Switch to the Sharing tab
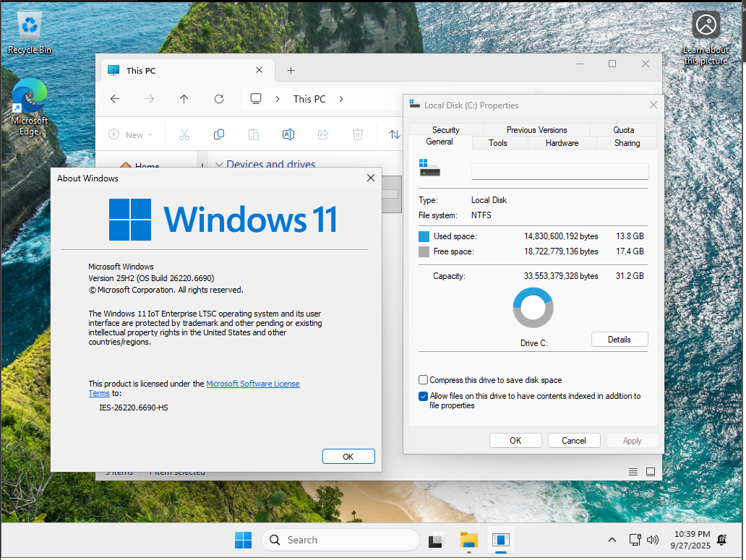Image resolution: width=746 pixels, height=560 pixels. coord(627,142)
